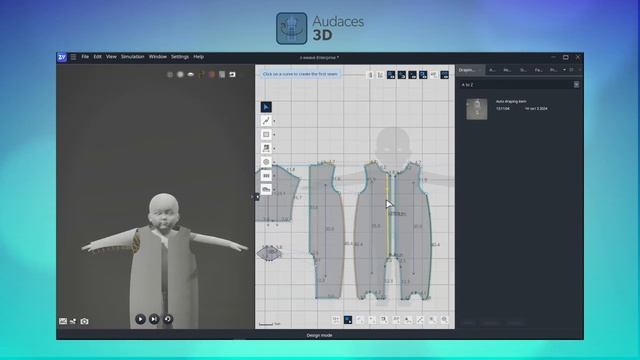Click the icon at right of A to Z bar
This screenshot has height=360, width=640.
pos(576,84)
